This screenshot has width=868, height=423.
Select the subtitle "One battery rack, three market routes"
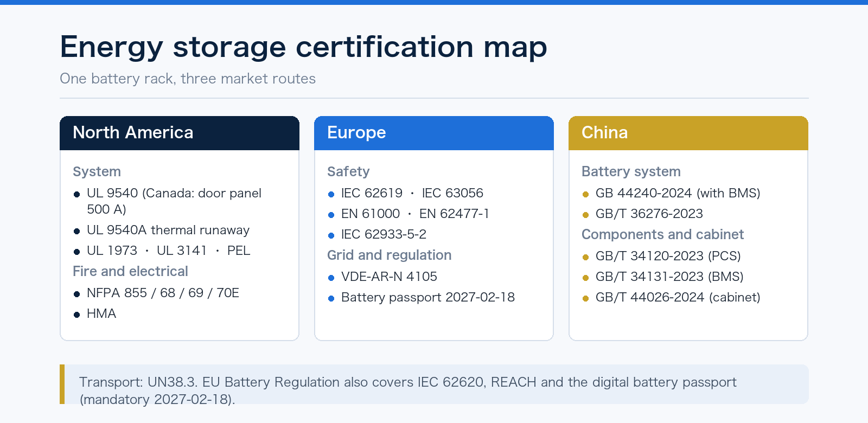pos(188,79)
